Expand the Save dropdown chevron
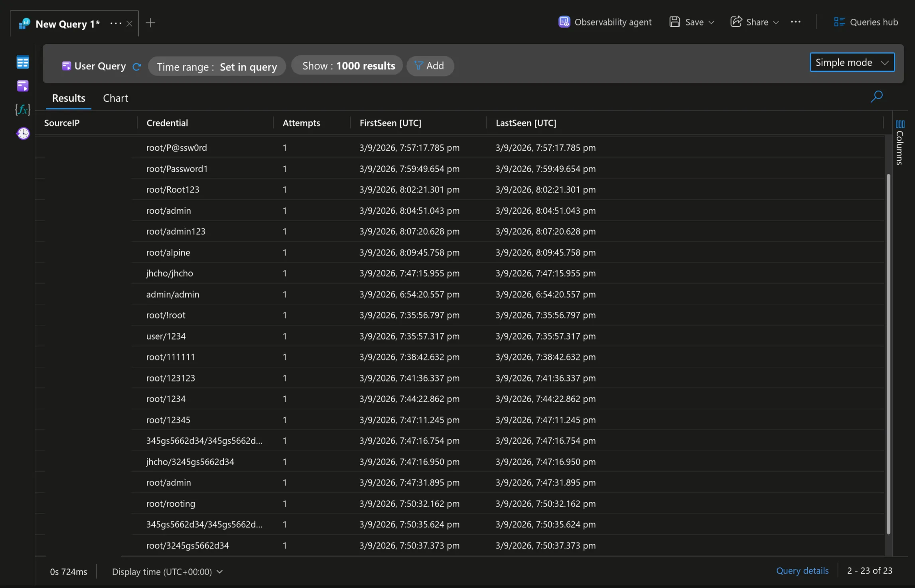This screenshot has height=588, width=915. coord(711,22)
